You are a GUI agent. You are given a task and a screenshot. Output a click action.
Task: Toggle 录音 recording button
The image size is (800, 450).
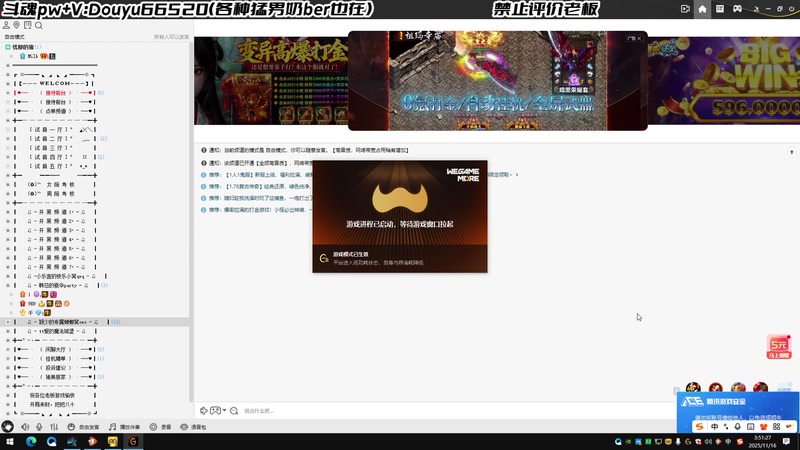point(160,427)
